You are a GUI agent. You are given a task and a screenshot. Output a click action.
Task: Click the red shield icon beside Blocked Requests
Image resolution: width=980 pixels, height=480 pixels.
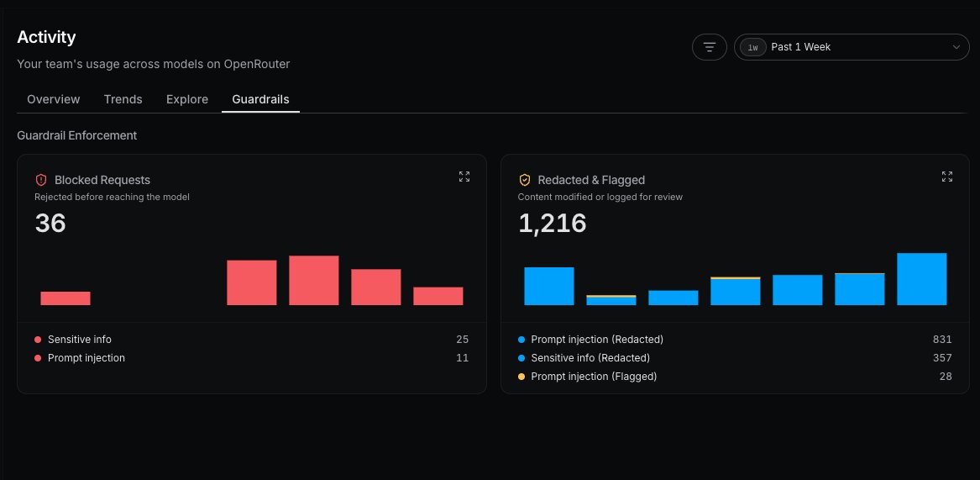click(x=41, y=180)
